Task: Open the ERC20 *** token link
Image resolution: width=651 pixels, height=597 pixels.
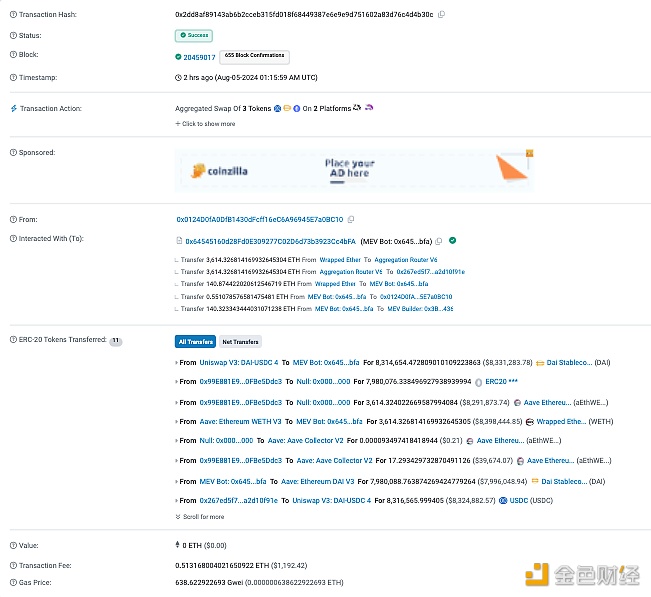Action: [502, 382]
